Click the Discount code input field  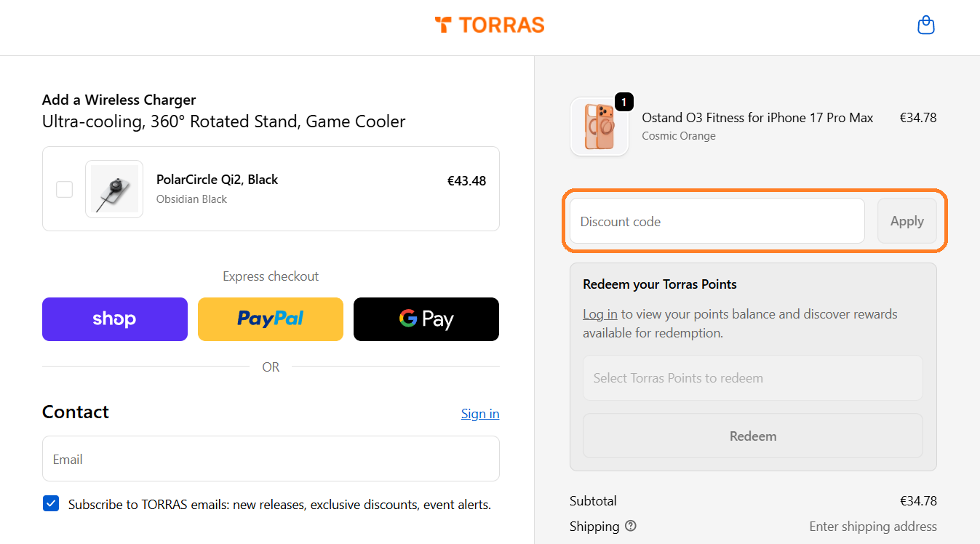[x=716, y=220]
